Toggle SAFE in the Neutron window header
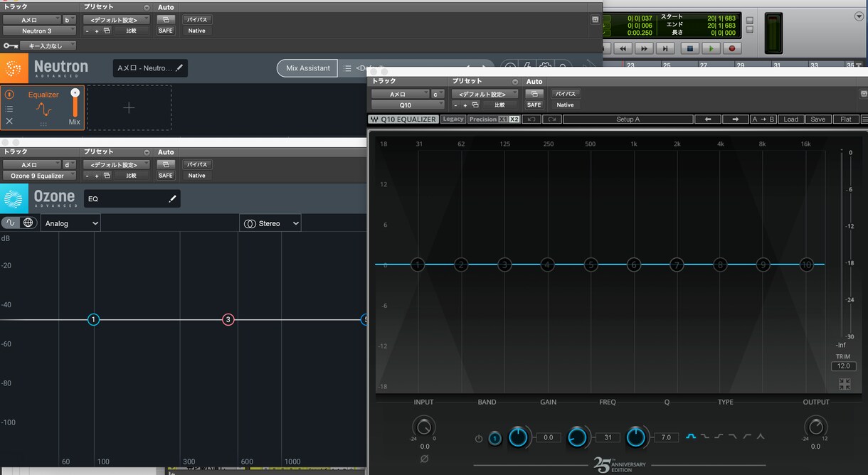Image resolution: width=868 pixels, height=475 pixels. click(x=166, y=31)
